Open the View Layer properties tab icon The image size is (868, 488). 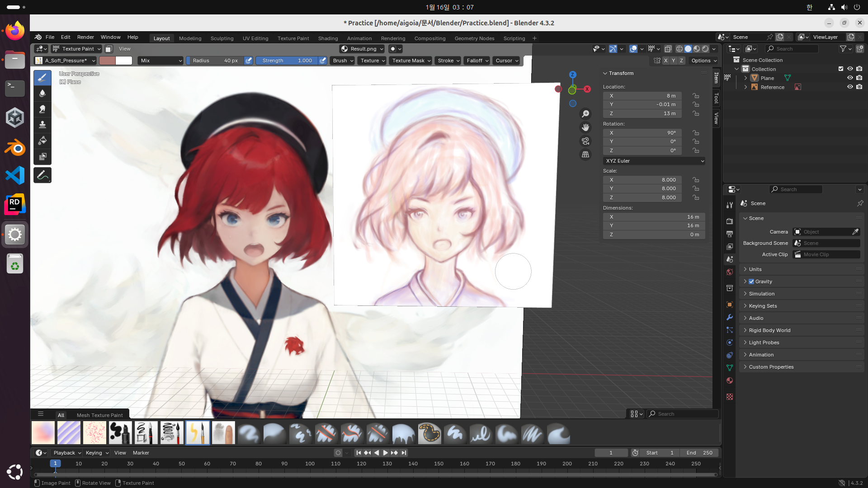click(x=729, y=247)
